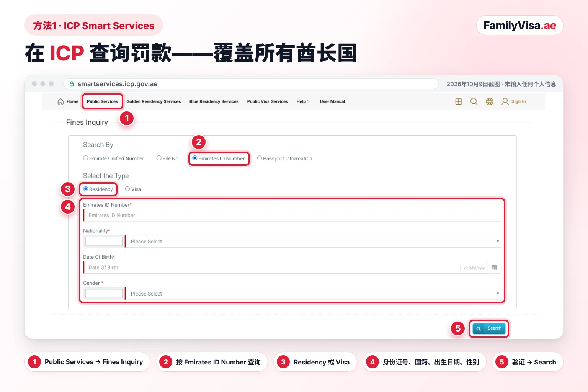Click the Sign In link
Screen dimensions: 588x392
pos(518,101)
